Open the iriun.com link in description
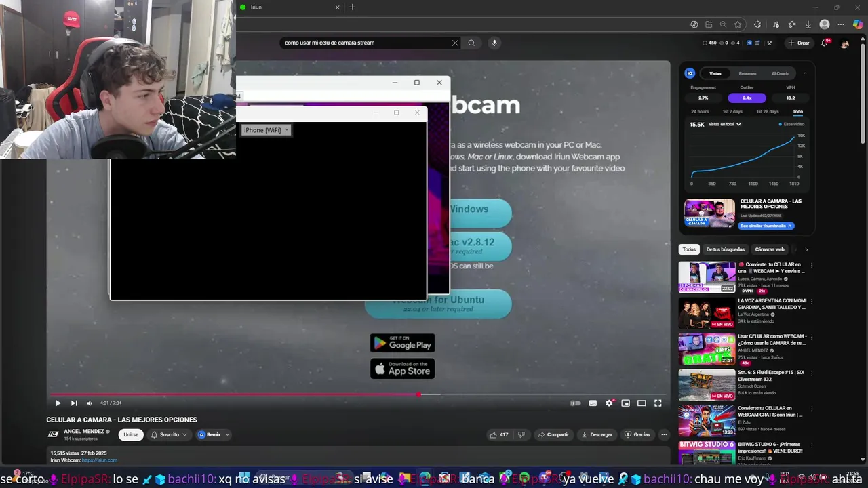 tap(100, 460)
